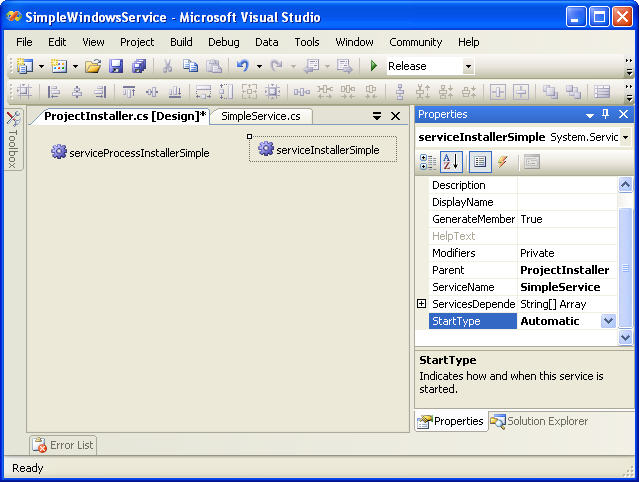The height and width of the screenshot is (482, 639).
Task: Click the Bring to Front icon
Action: point(550,92)
